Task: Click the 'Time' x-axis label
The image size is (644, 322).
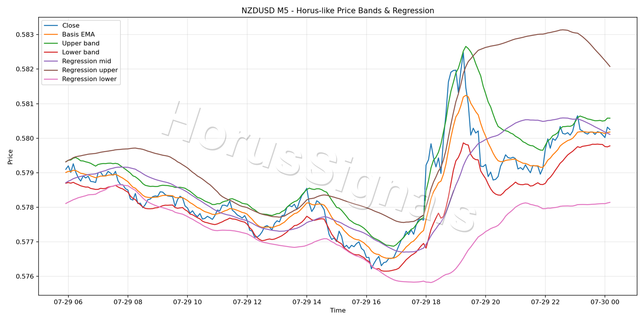Action: [x=338, y=310]
